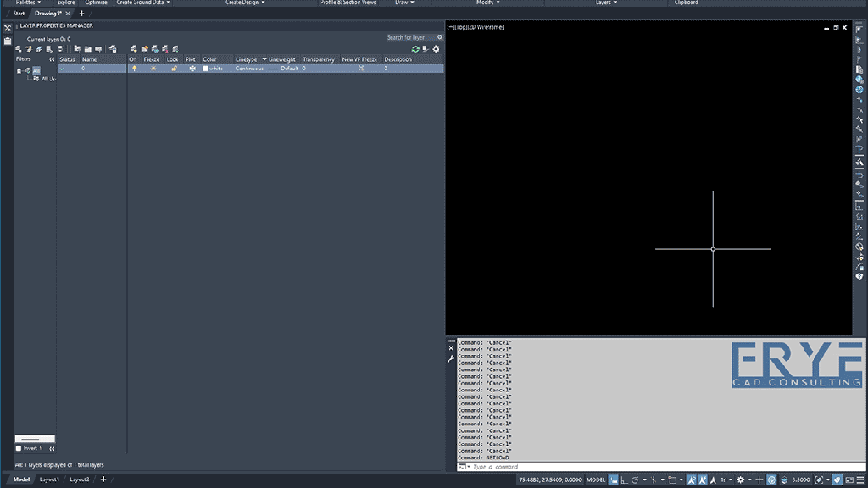
Task: Click the Search for layer field
Action: coord(410,37)
